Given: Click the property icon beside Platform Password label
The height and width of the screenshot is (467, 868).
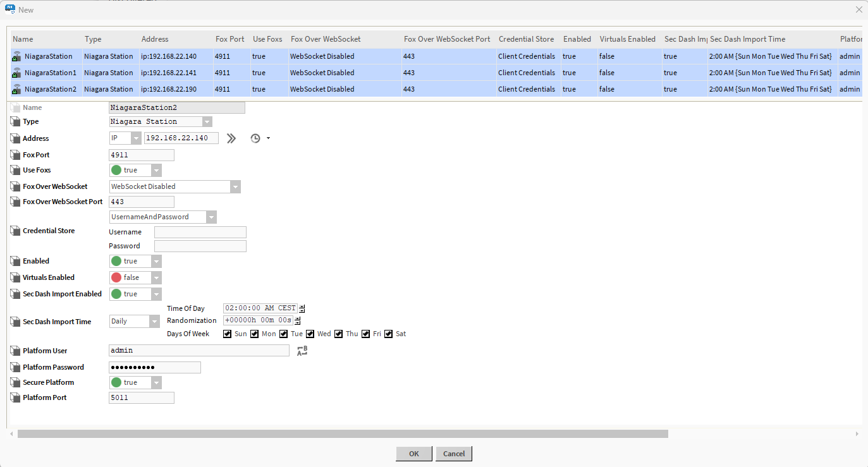Looking at the screenshot, I should (16, 367).
